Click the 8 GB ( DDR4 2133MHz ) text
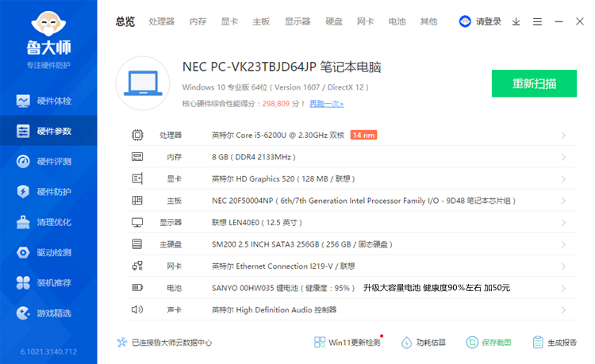The width and height of the screenshot is (595, 364). point(254,157)
